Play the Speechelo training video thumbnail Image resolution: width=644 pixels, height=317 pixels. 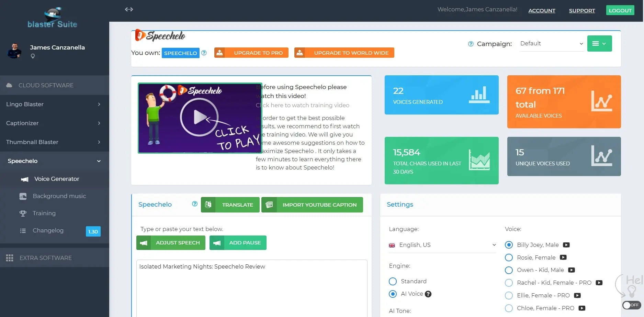200,118
